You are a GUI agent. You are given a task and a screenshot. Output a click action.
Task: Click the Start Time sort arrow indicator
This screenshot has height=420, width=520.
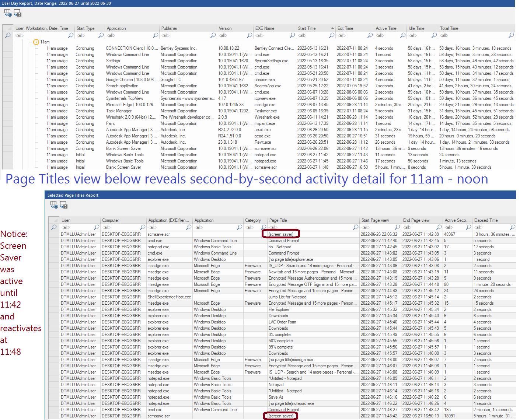332,28
